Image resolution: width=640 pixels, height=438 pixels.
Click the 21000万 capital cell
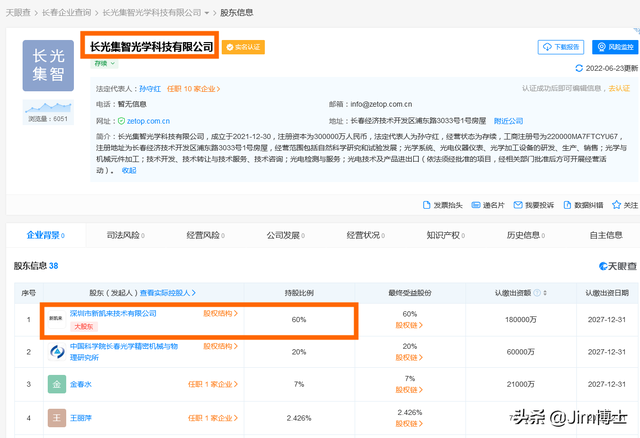point(521,384)
